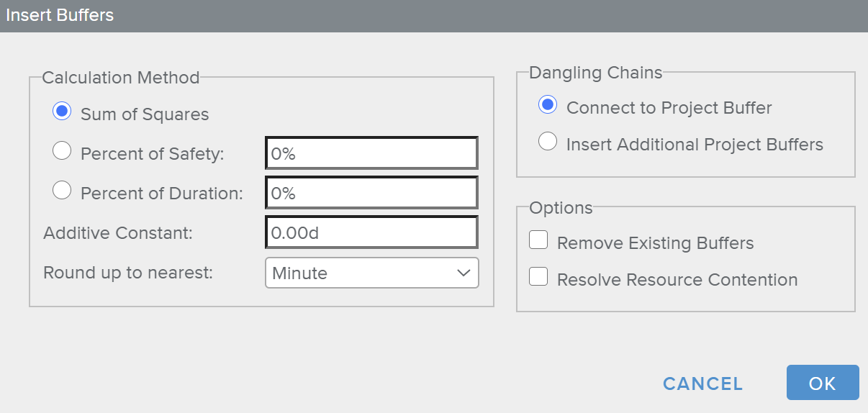This screenshot has height=413, width=868.
Task: Select the Sum of Squares radio button
Action: 63,112
